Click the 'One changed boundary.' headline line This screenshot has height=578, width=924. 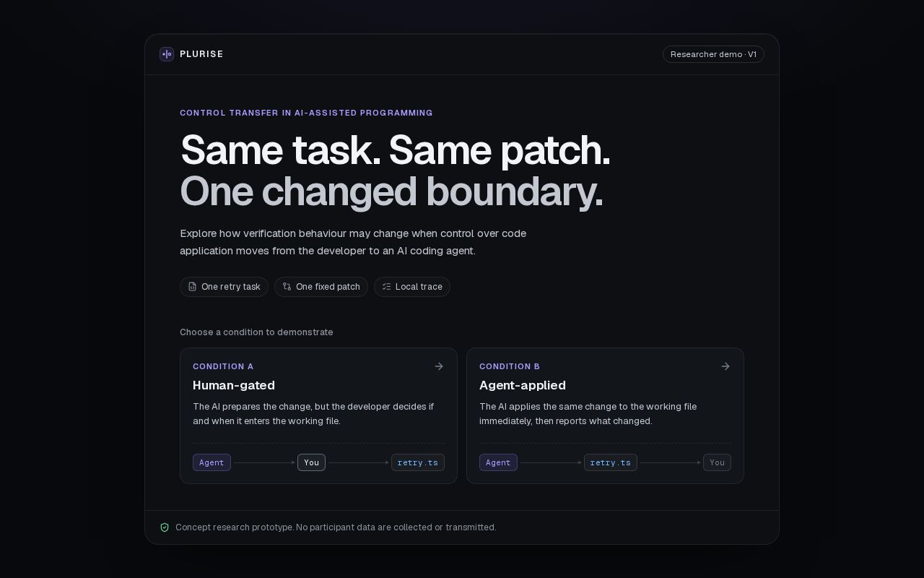pos(391,192)
